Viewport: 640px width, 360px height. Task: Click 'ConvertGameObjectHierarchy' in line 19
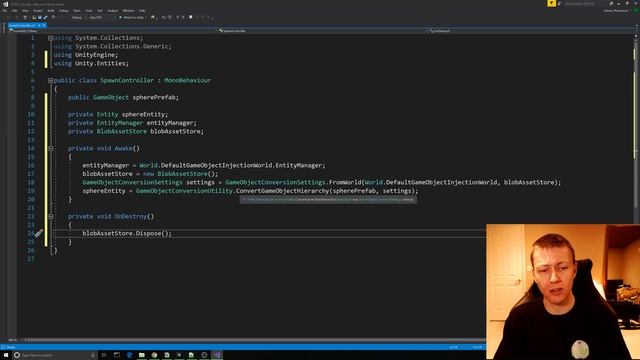282,191
